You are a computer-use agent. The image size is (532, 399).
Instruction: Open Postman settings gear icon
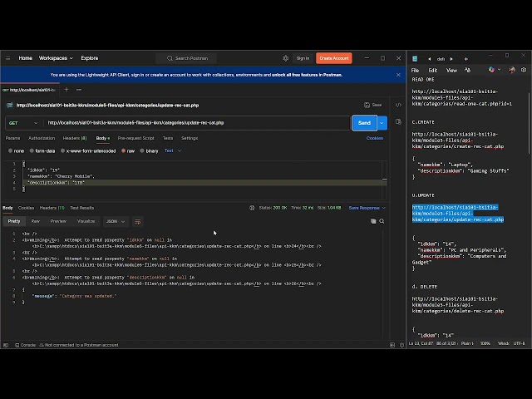click(x=285, y=58)
